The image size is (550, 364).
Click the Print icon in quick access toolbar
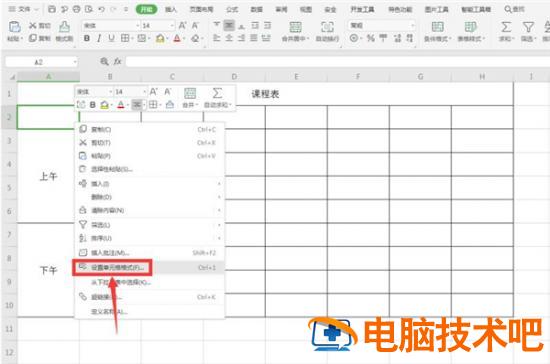[x=76, y=9]
